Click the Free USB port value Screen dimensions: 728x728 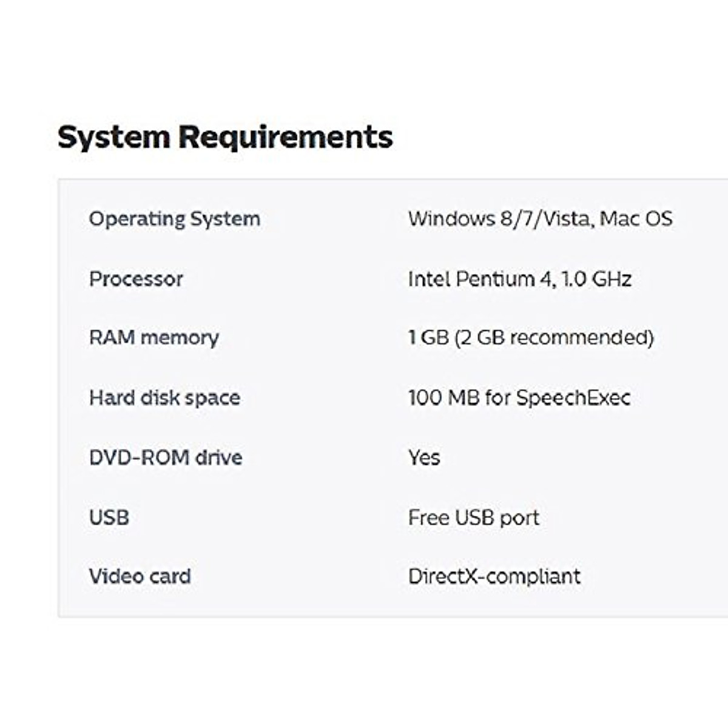click(x=474, y=517)
